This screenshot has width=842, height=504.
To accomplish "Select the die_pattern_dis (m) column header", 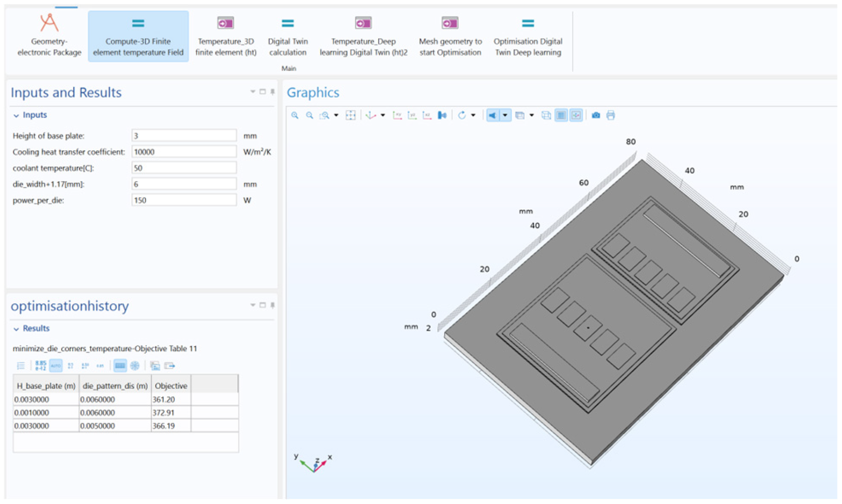I will point(115,386).
